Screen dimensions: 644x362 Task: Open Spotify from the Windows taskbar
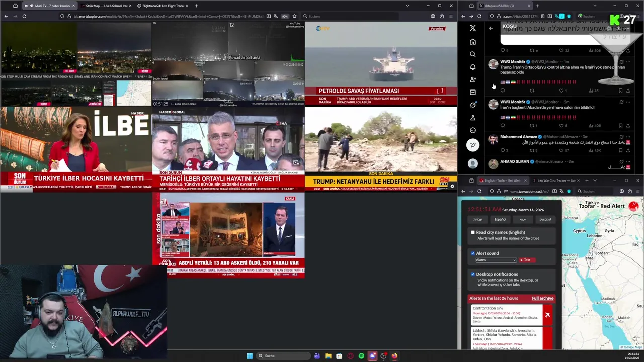[x=361, y=356]
